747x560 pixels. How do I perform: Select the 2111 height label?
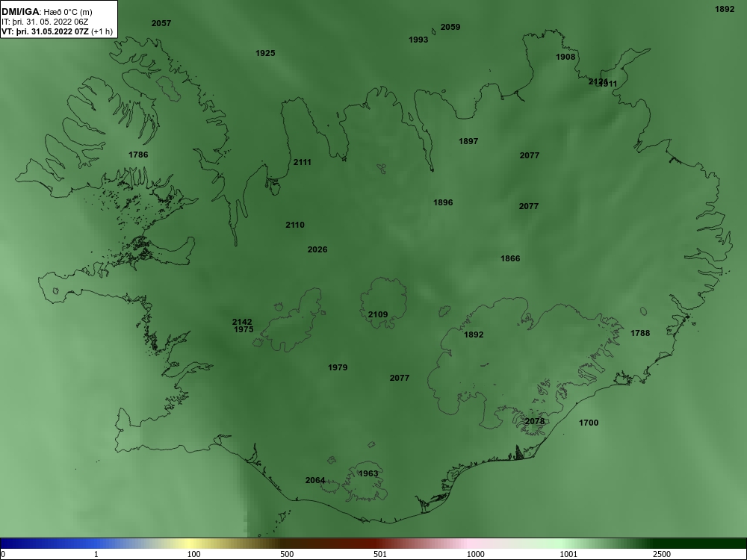click(302, 162)
